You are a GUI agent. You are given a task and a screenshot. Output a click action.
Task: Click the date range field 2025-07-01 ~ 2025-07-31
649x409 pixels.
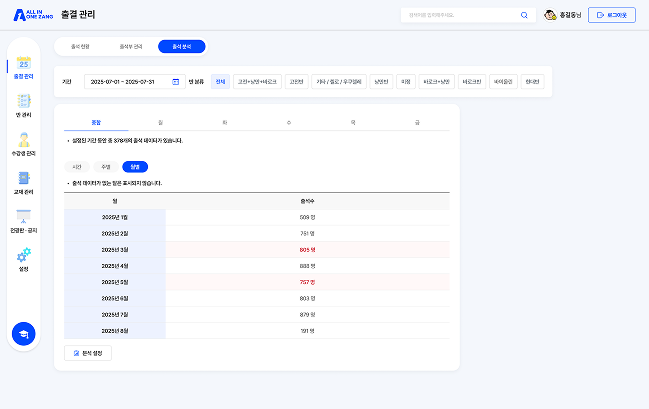(135, 82)
